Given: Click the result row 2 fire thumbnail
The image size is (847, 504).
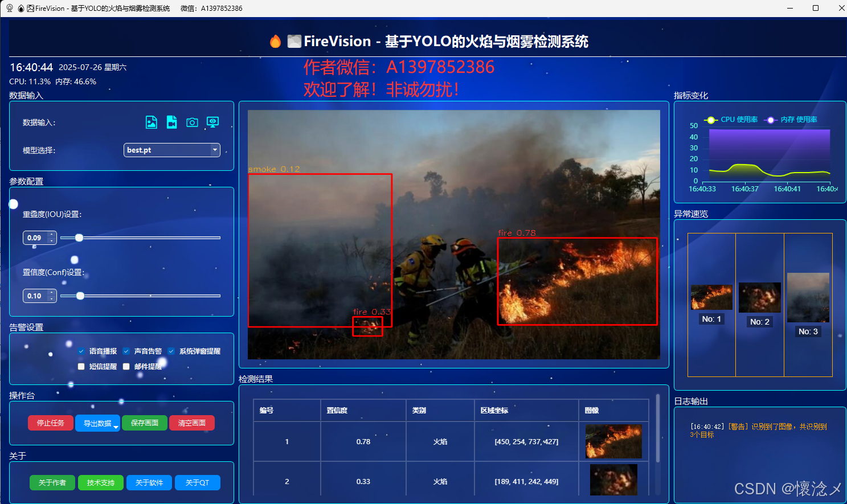Looking at the screenshot, I should (613, 480).
